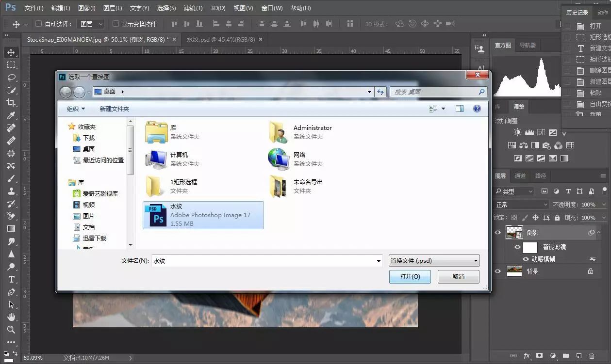Image resolution: width=611 pixels, height=364 pixels.
Task: Open the 图层(L) menu
Action: [113, 8]
